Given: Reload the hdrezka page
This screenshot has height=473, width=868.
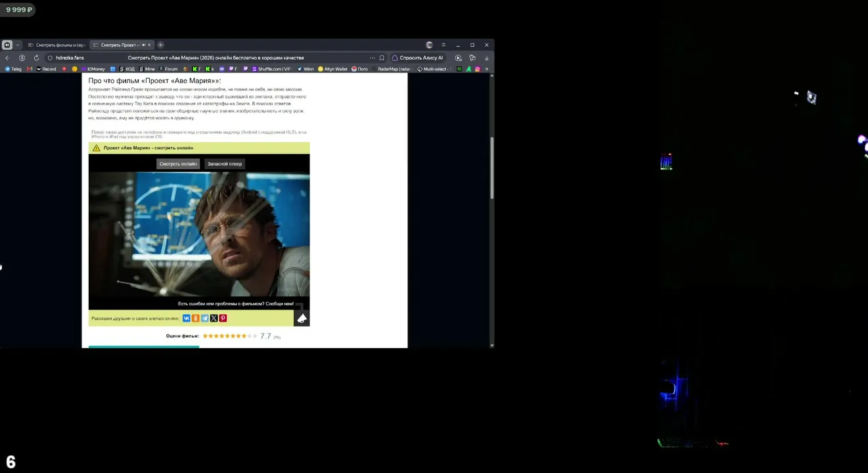Looking at the screenshot, I should [36, 58].
